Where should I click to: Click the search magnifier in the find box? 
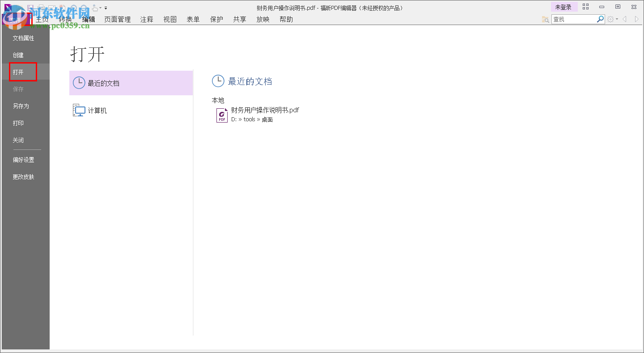[x=600, y=19]
